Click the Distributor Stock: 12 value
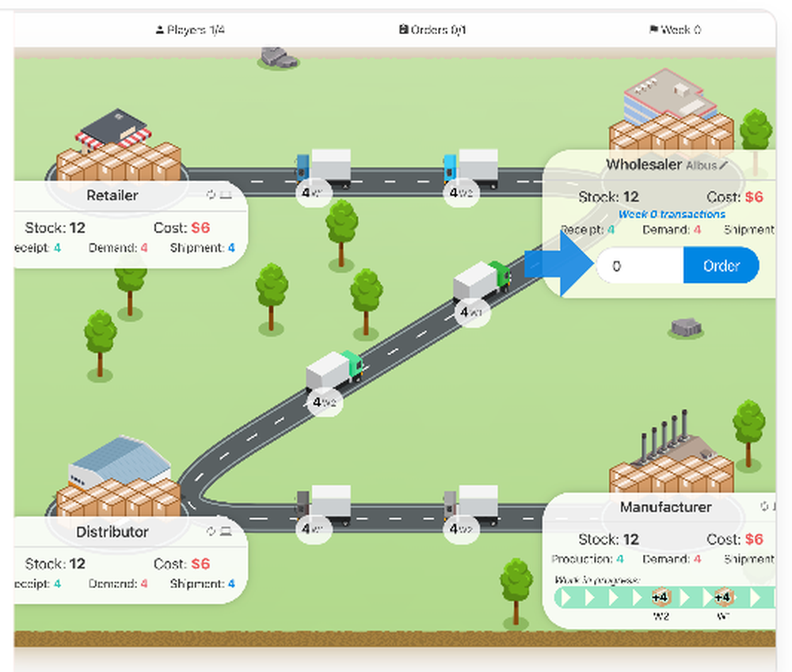Viewport: 792px width, 672px height. coord(55,564)
